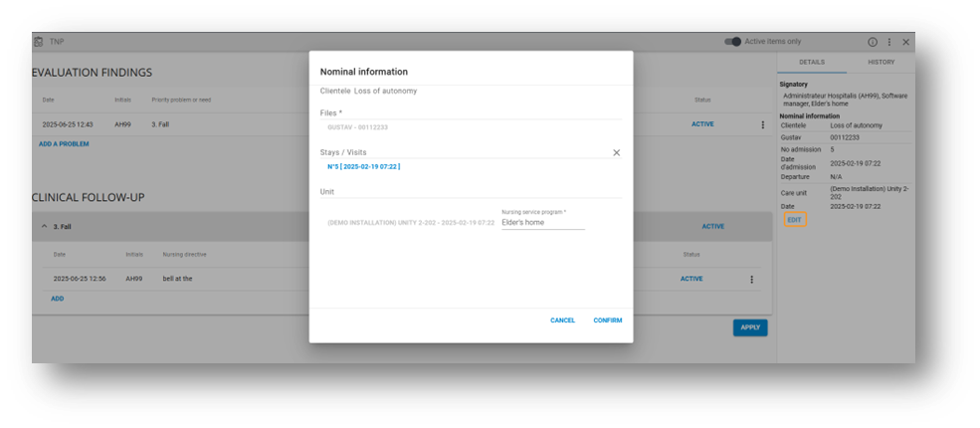Collapse the 3. Fall follow-up section
Viewport: 980px width, 428px height.
point(44,226)
